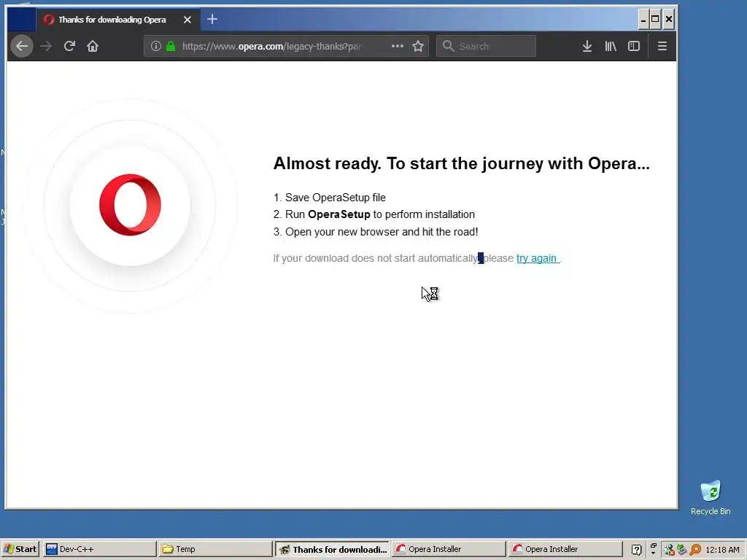Switch to first Opera Installer taskbar button

449,549
